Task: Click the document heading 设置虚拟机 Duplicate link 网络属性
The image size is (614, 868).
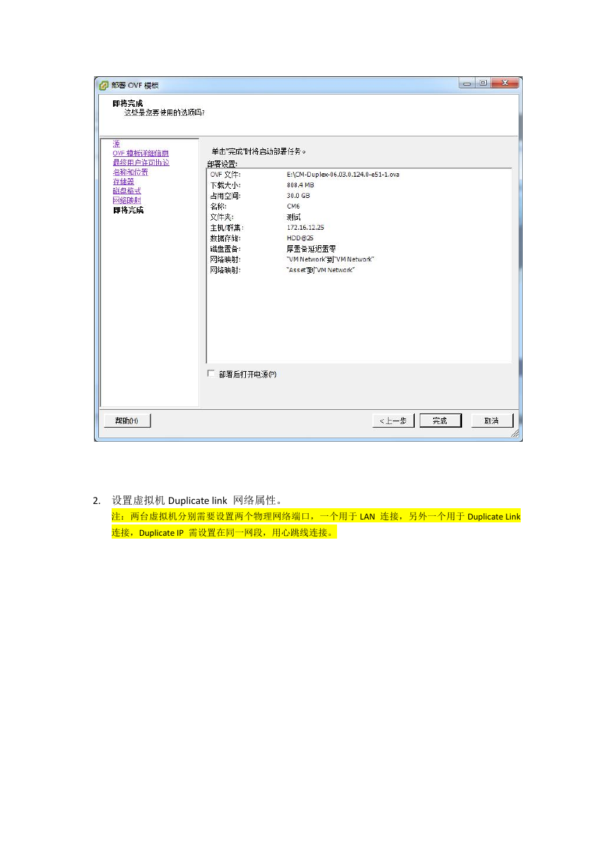Action: pyautogui.click(x=197, y=500)
